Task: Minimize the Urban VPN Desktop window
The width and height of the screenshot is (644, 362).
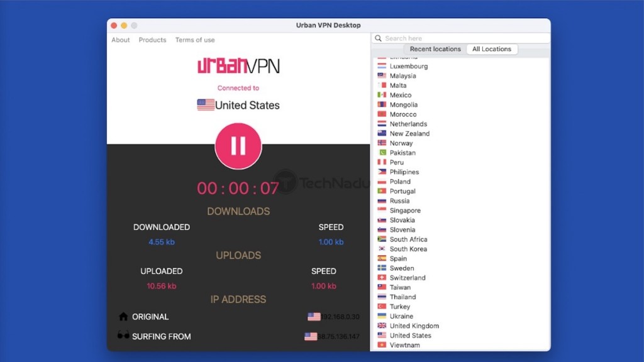Action: coord(124,25)
